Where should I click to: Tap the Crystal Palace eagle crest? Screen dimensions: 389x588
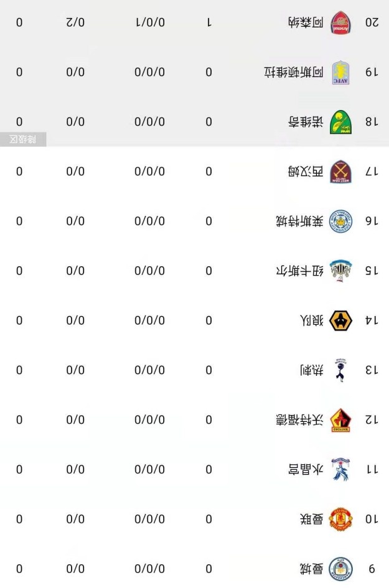tap(340, 470)
